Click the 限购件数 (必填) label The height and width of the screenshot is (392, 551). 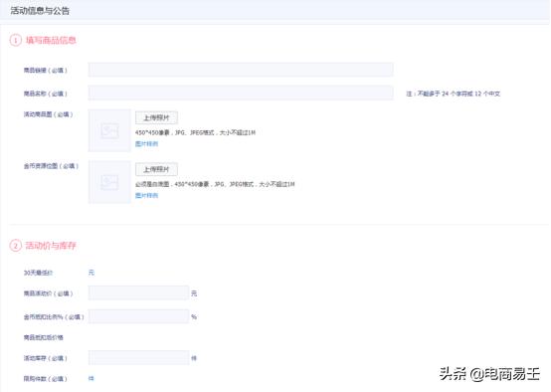46,379
